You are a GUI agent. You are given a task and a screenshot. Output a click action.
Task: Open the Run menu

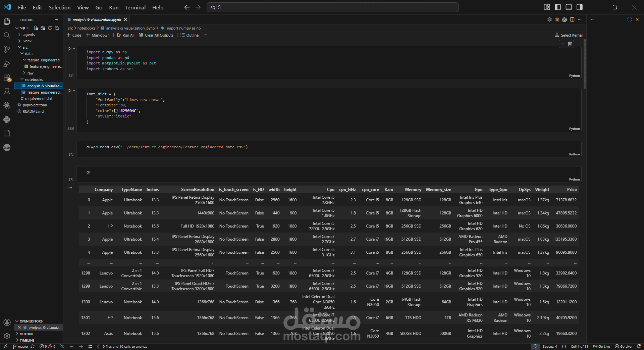114,7
